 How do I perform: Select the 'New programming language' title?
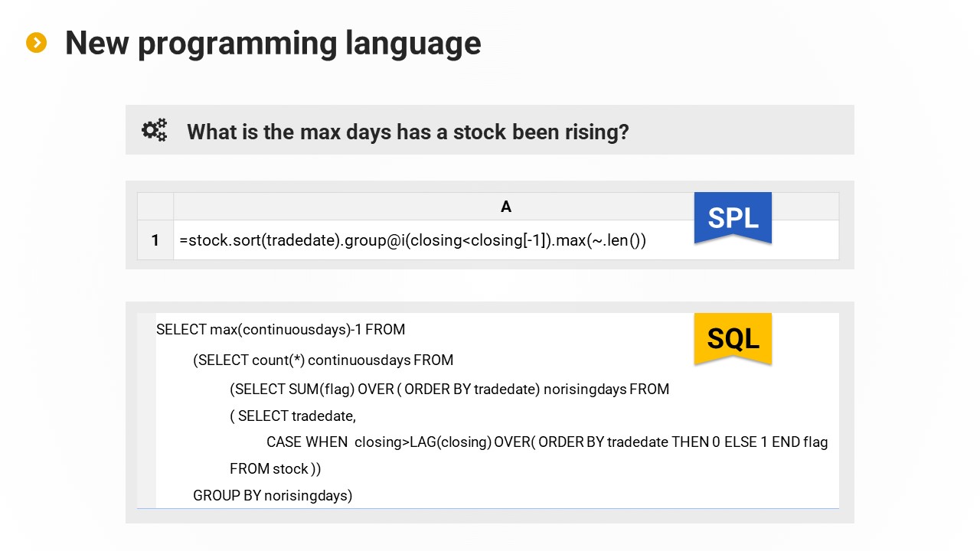[273, 43]
